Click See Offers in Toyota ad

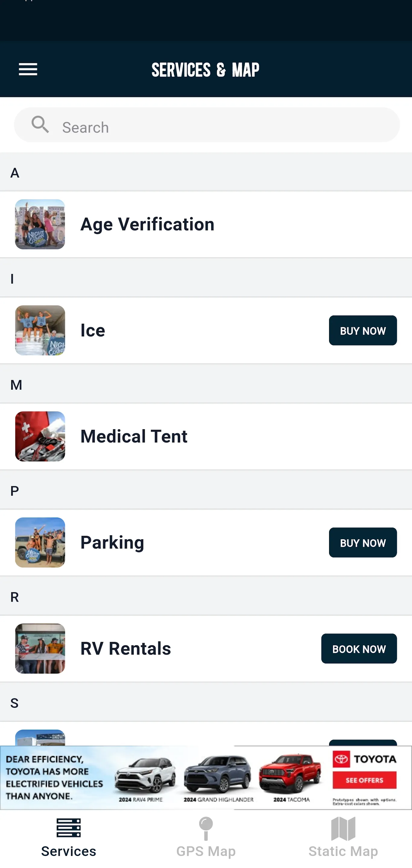pos(364,780)
